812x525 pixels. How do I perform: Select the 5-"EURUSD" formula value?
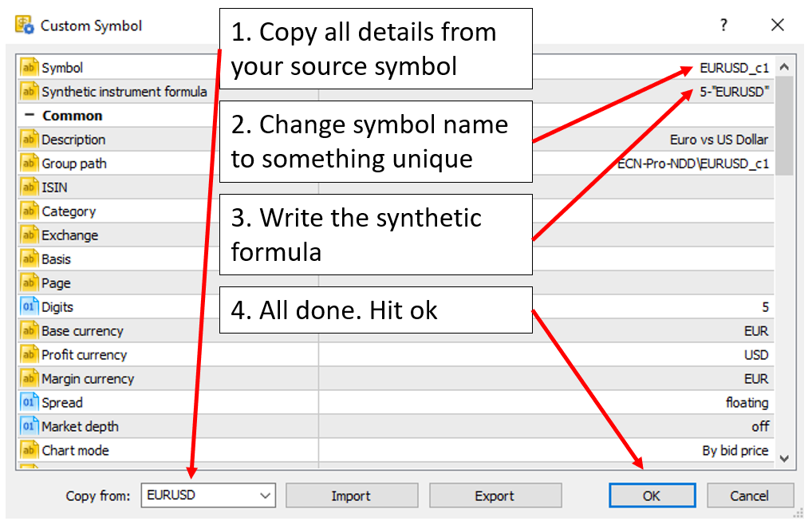[x=734, y=92]
